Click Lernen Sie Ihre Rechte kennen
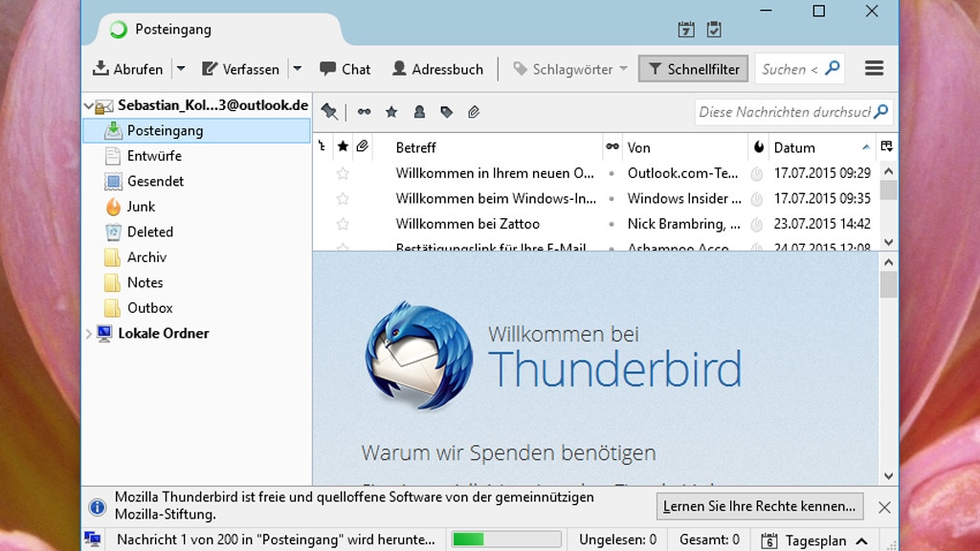 pyautogui.click(x=760, y=506)
